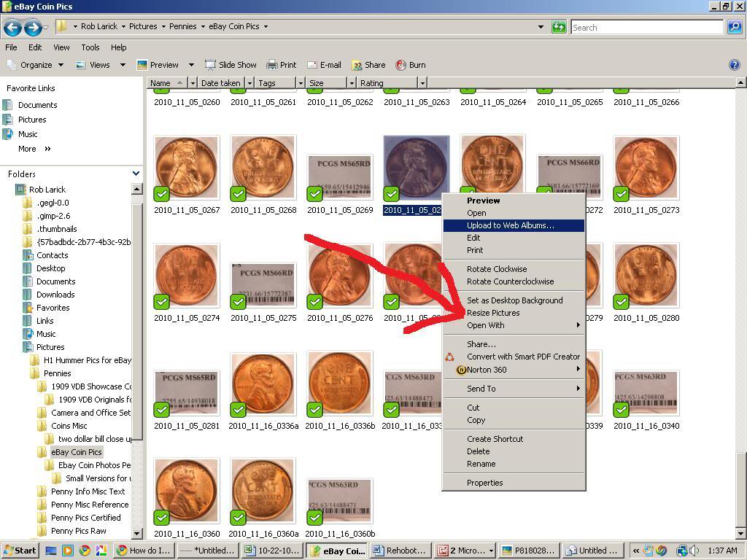This screenshot has height=560, width=747.
Task: Click the Preview toolbar button
Action: coord(158,65)
